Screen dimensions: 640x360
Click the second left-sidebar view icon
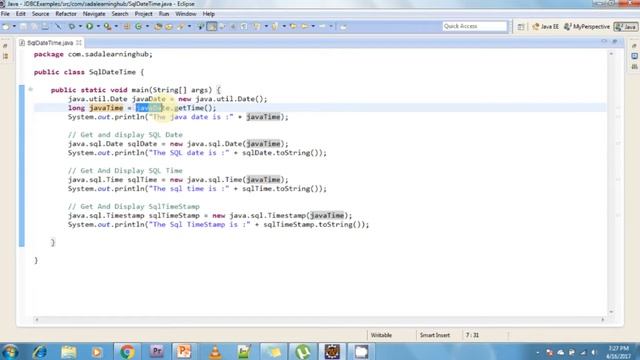coord(6,56)
